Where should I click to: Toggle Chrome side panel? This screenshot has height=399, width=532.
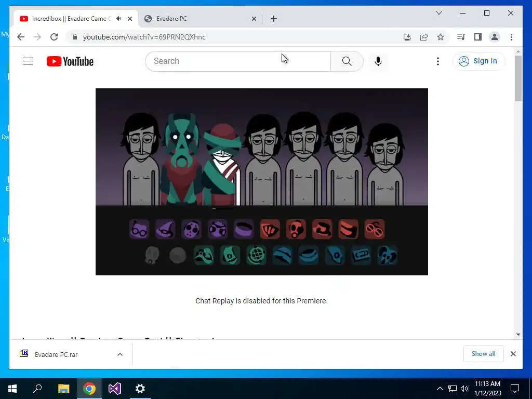point(478,37)
